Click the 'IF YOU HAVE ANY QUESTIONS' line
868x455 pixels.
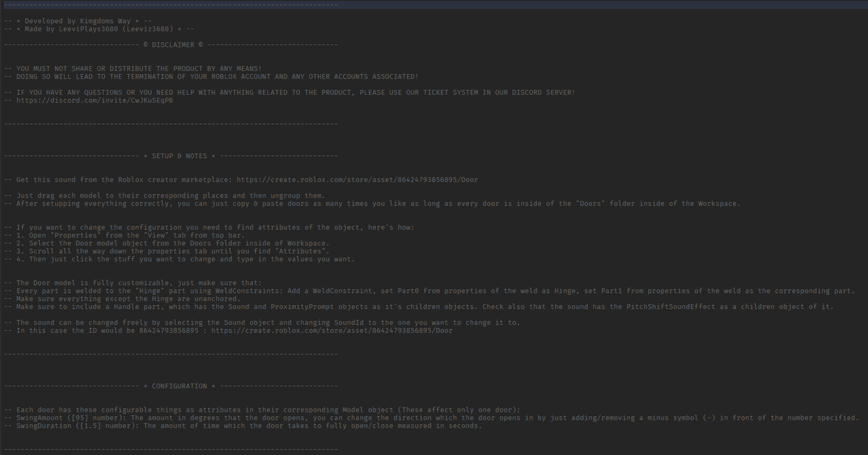coord(289,93)
